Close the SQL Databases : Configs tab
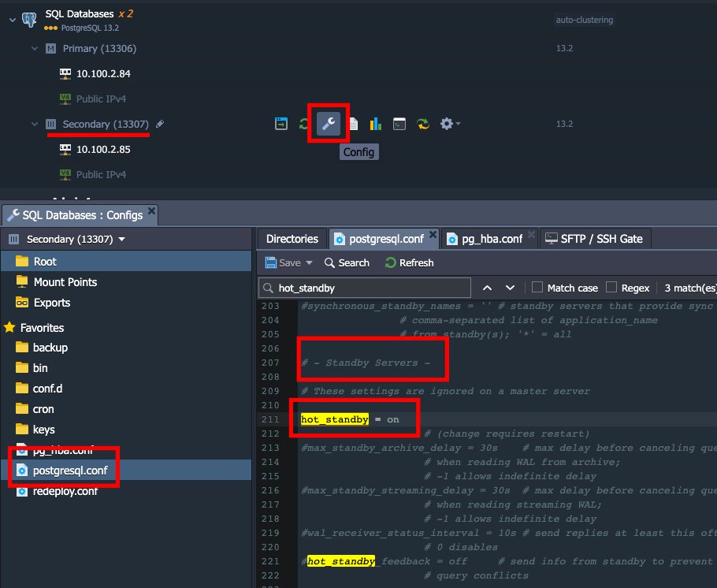 click(151, 211)
